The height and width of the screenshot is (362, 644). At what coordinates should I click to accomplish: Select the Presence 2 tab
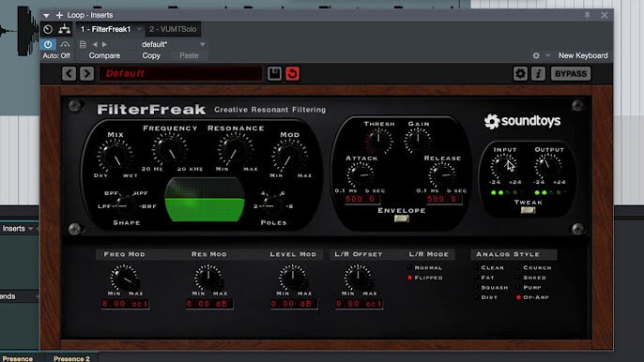click(x=71, y=358)
